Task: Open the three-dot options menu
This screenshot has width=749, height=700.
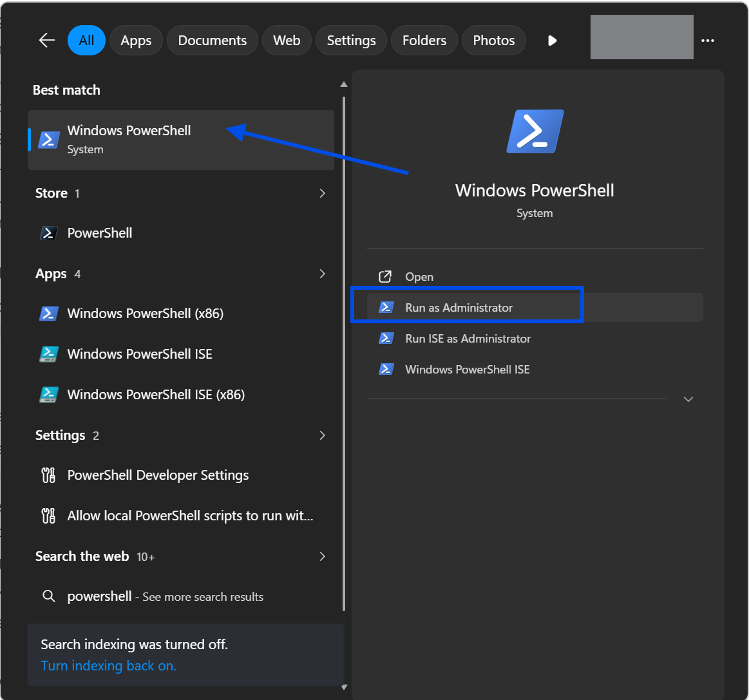Action: (x=708, y=41)
